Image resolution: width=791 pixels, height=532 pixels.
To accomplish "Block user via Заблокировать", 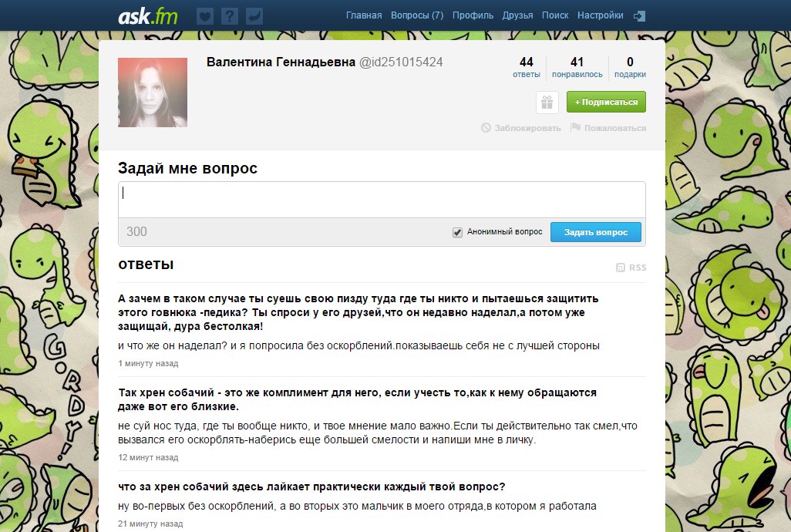I will 521,128.
